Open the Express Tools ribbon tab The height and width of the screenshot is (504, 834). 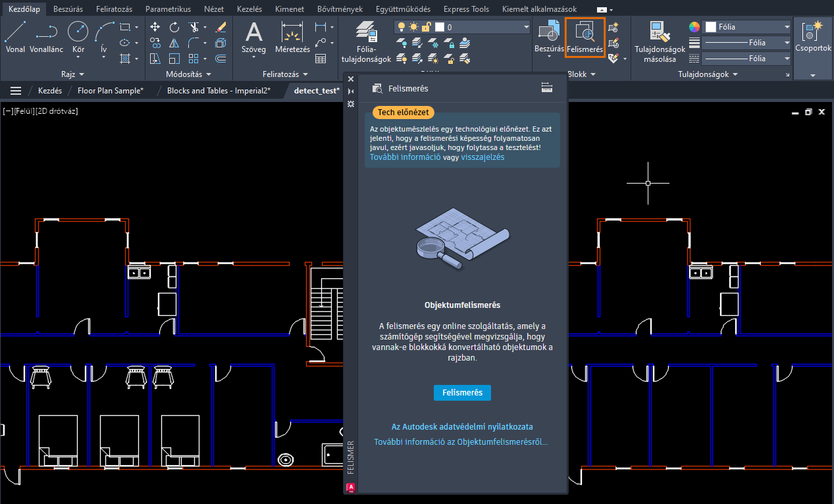[x=466, y=9]
